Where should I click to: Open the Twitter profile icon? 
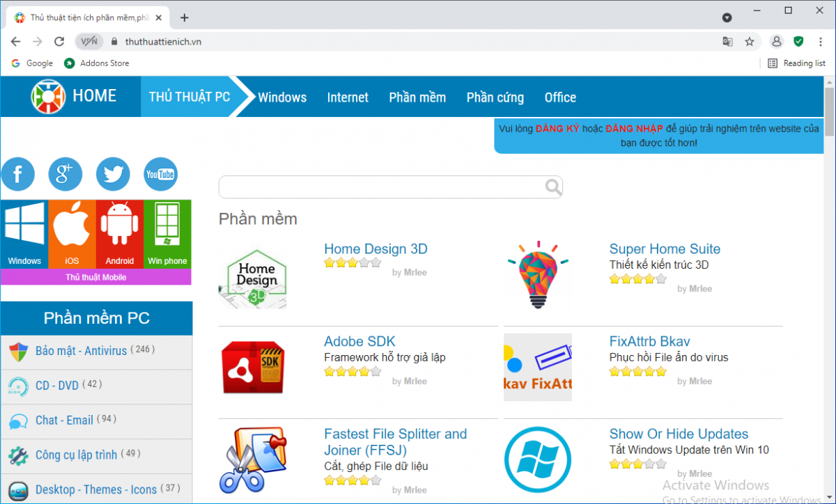(x=112, y=174)
